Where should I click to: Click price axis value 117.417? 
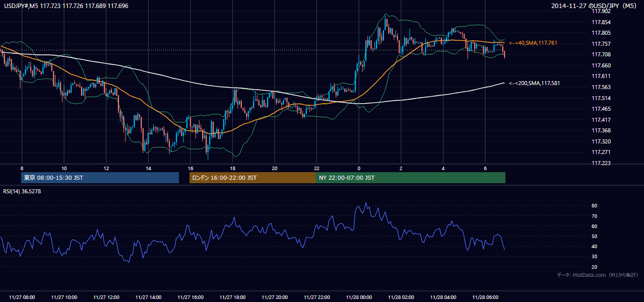pyautogui.click(x=601, y=120)
